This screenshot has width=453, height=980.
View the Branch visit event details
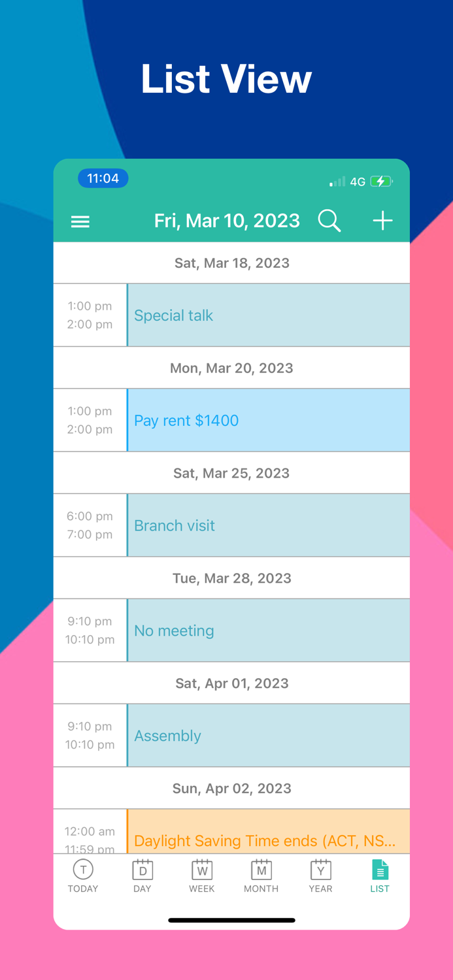[x=268, y=525]
